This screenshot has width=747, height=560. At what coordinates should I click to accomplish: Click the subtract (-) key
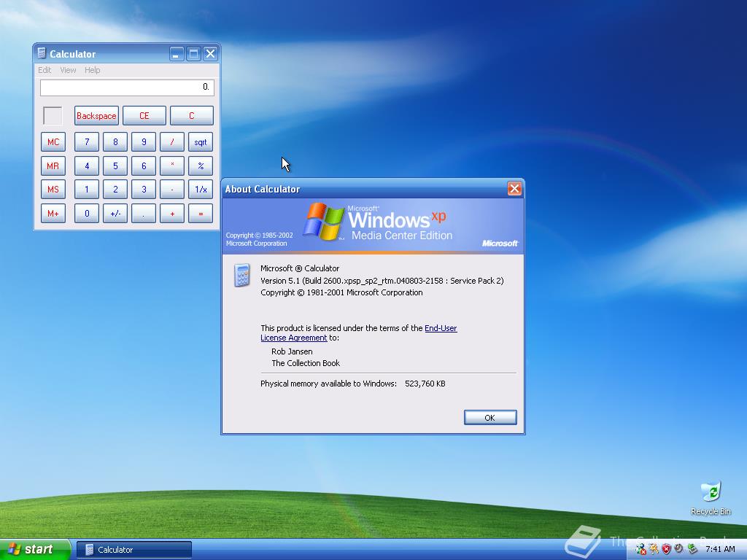point(172,190)
